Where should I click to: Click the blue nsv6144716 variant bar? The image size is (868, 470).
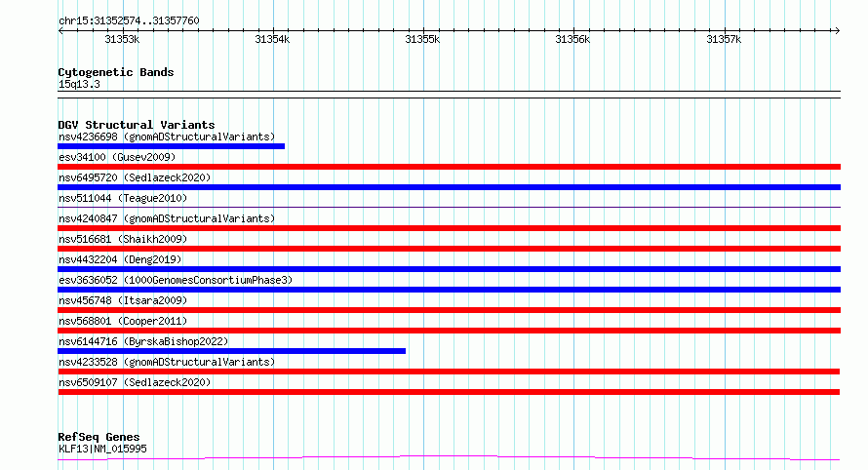pos(231,351)
